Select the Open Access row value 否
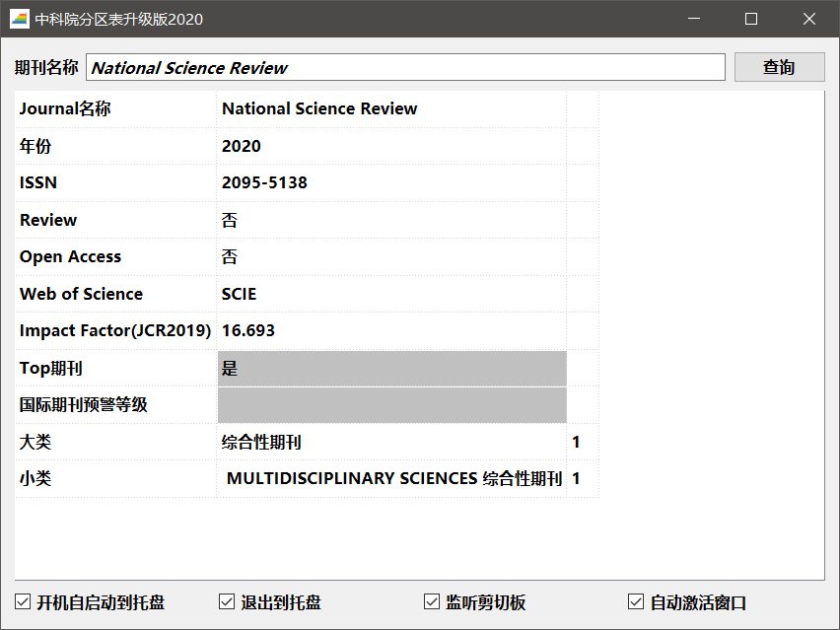Screen dimensions: 840x630 [x=391, y=256]
